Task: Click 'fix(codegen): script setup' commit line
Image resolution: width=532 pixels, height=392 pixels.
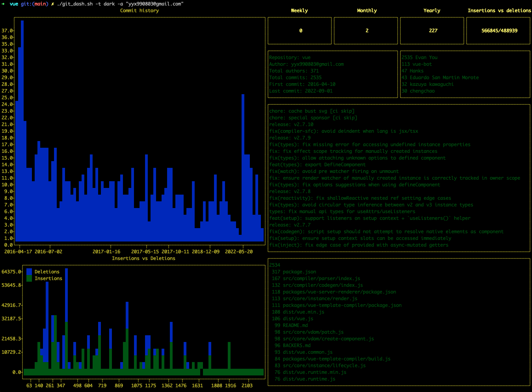Action: tap(386, 232)
